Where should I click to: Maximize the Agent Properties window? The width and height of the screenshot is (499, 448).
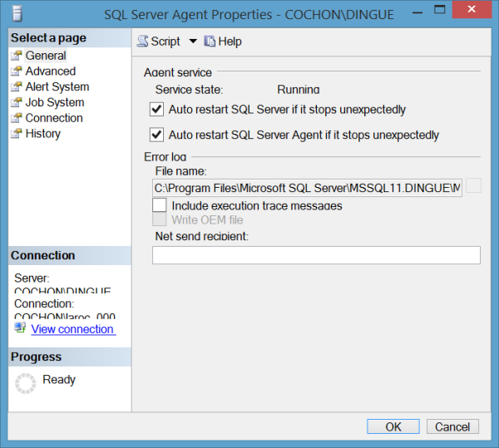coord(439,9)
